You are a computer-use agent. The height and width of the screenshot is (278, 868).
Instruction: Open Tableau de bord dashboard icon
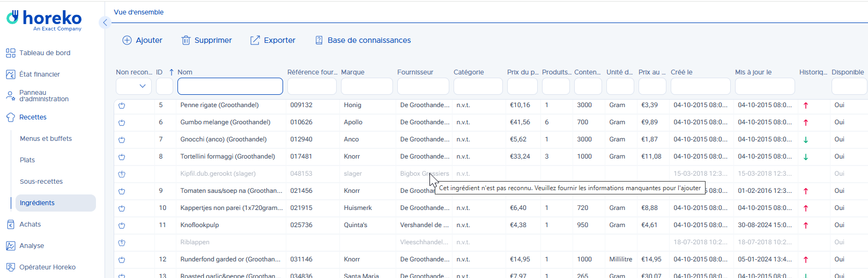pyautogui.click(x=11, y=53)
